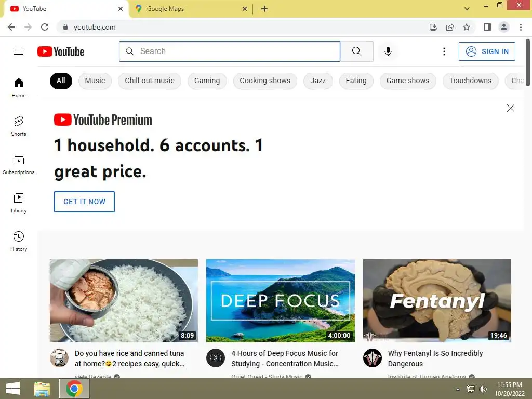The width and height of the screenshot is (532, 399).
Task: Open 'Why Fentanyl Is So Incredibly Dangerous' title
Action: point(435,358)
